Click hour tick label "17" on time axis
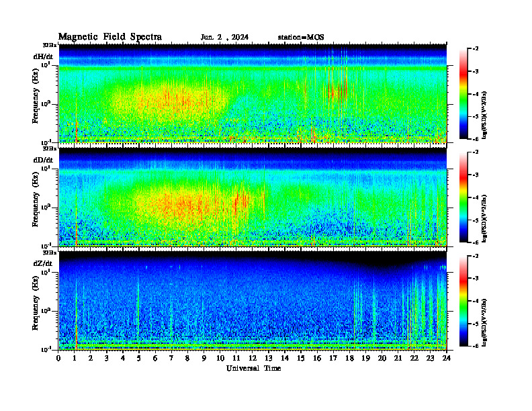532x411 pixels. (x=333, y=359)
